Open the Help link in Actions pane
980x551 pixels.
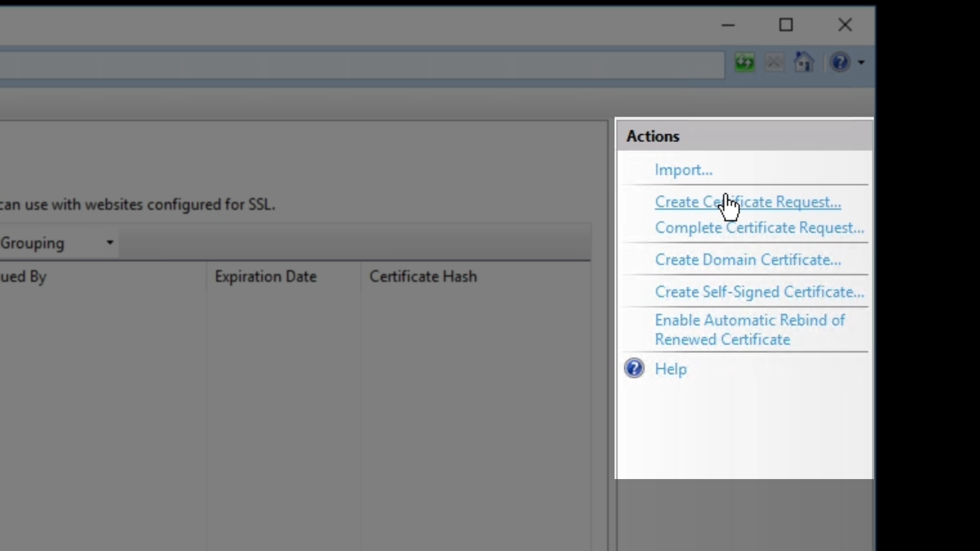tap(671, 369)
